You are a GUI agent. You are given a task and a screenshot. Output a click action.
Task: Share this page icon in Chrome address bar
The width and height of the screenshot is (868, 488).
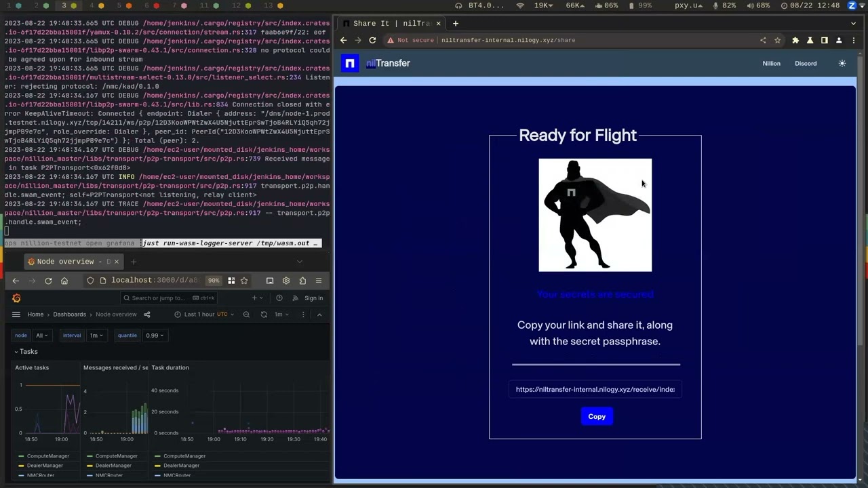pyautogui.click(x=763, y=40)
